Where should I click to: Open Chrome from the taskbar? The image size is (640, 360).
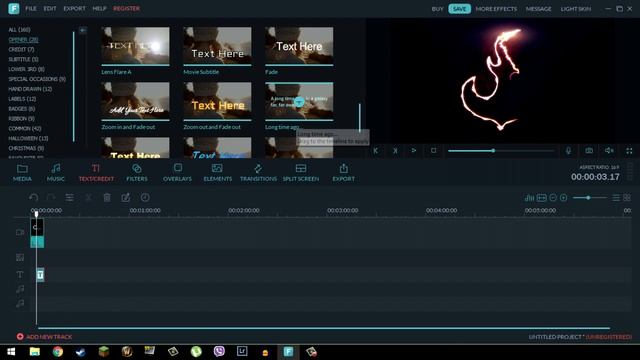tap(58, 351)
